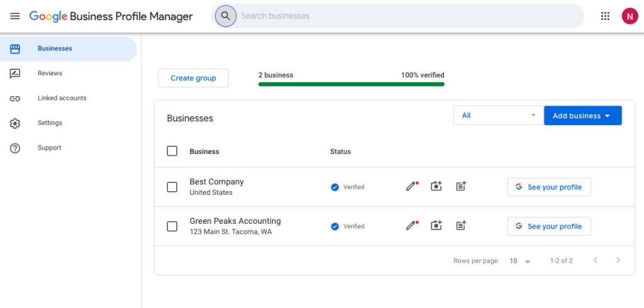644x308 pixels.
Task: Click the Businesses storefront icon in sidebar
Action: (x=15, y=49)
